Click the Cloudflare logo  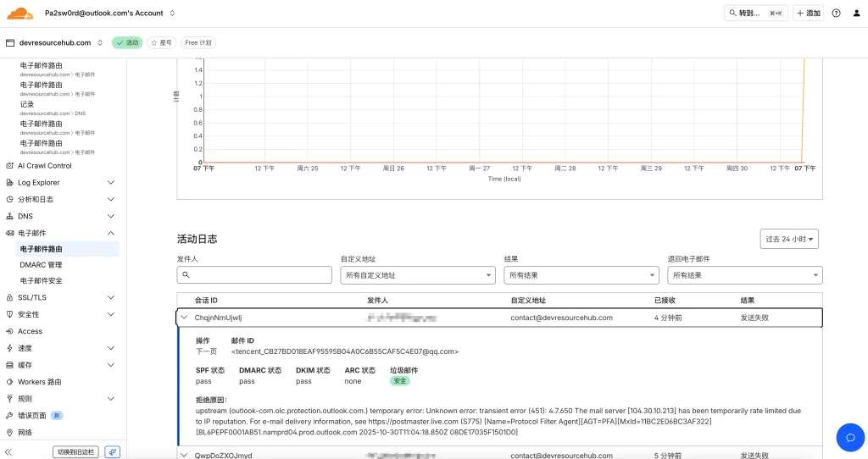19,13
